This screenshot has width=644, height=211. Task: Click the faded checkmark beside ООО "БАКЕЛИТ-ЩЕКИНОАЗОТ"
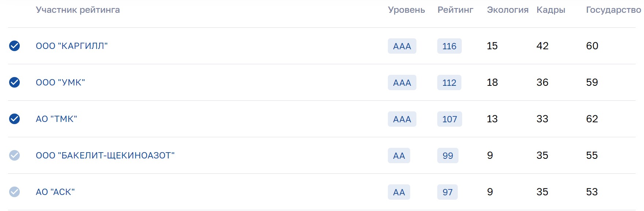(x=14, y=155)
